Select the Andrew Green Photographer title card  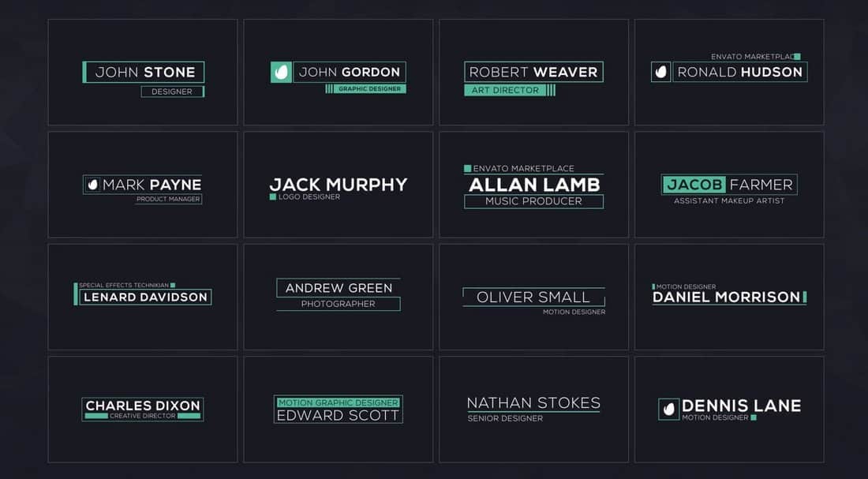[338, 297]
